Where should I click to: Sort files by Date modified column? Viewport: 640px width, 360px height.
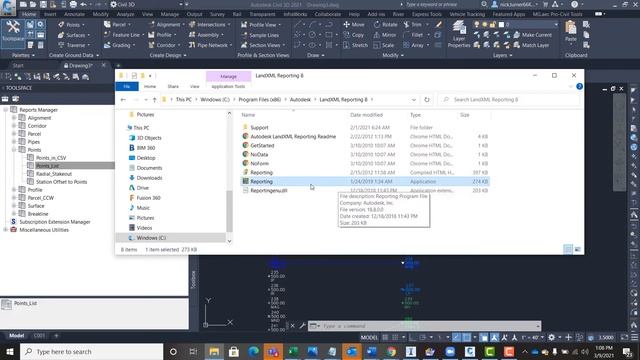click(366, 115)
